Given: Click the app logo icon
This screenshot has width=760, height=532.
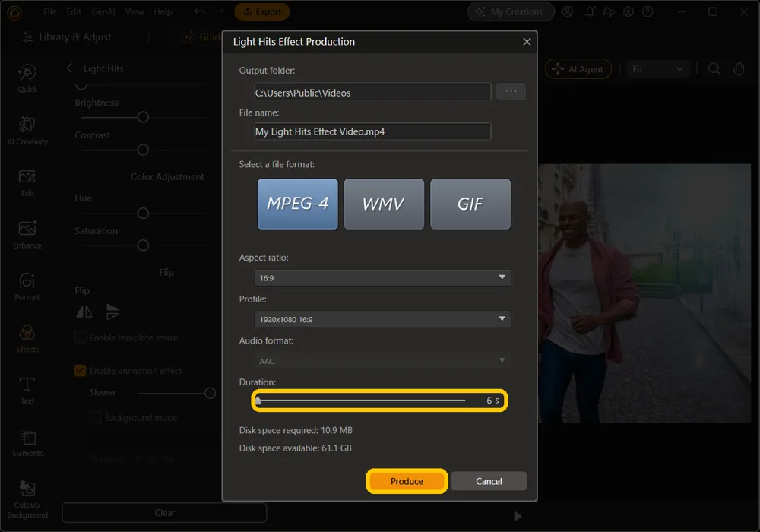Looking at the screenshot, I should [x=14, y=13].
